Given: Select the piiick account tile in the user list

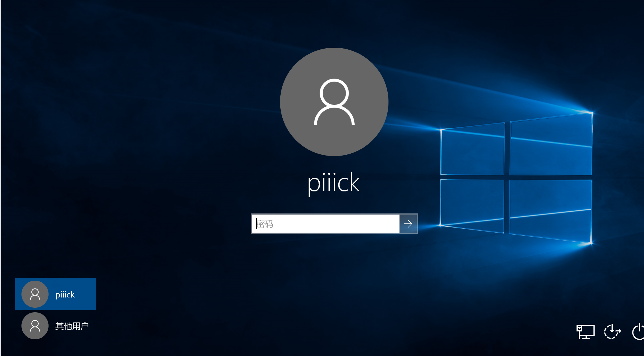Looking at the screenshot, I should 55,294.
